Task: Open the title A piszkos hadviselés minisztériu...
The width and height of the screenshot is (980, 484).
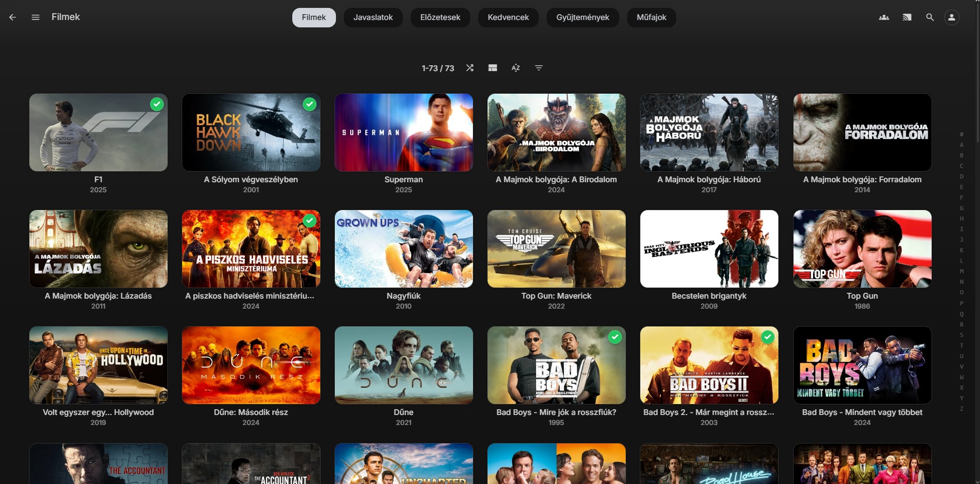Action: point(250,296)
